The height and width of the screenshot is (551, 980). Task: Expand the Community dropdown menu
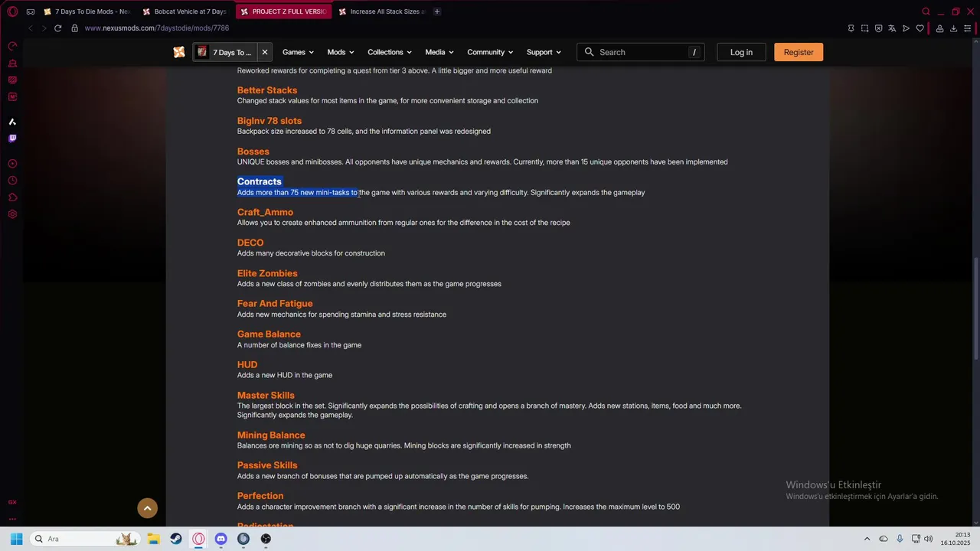pos(490,52)
